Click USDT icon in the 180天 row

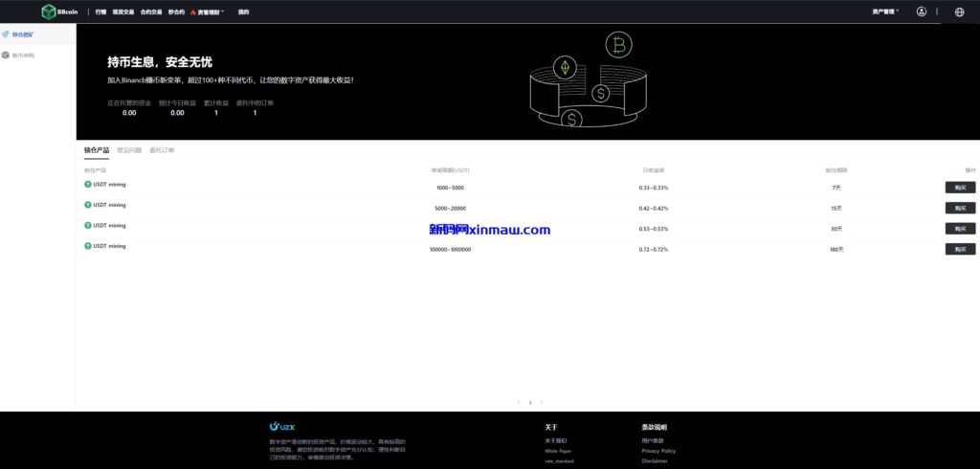pyautogui.click(x=87, y=246)
